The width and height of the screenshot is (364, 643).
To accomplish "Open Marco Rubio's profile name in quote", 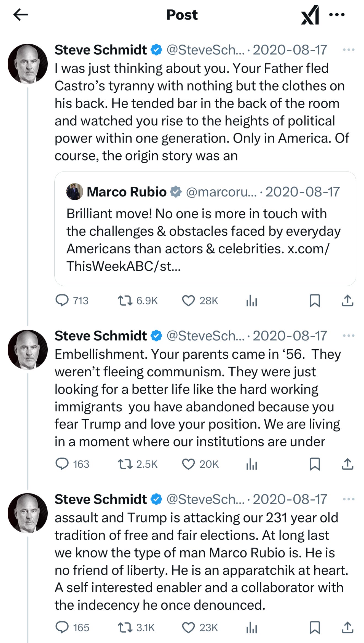I will 127,192.
